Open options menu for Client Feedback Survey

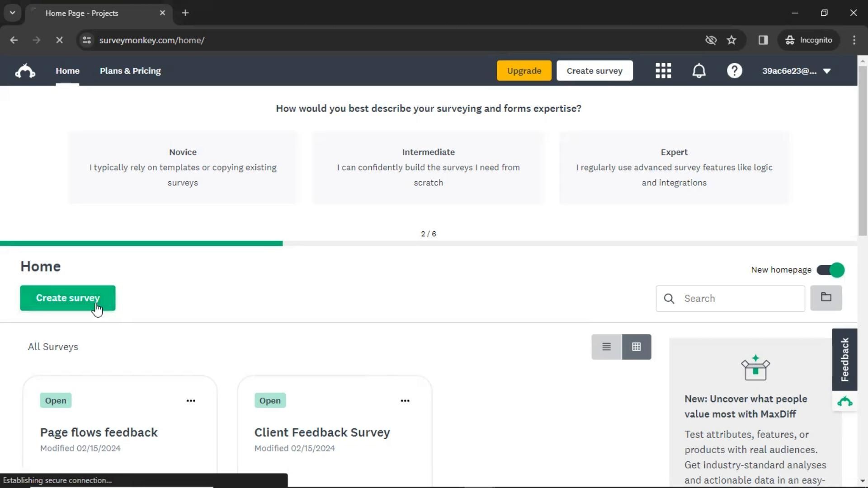(405, 401)
